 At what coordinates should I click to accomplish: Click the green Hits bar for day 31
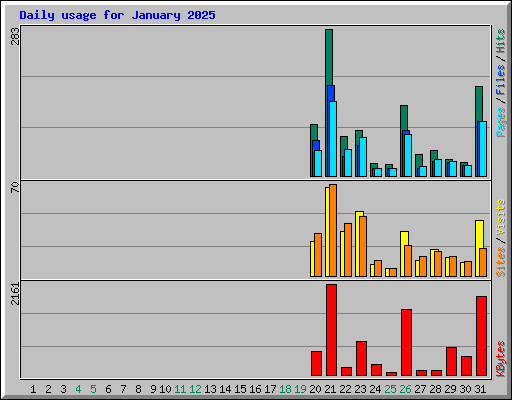click(479, 103)
